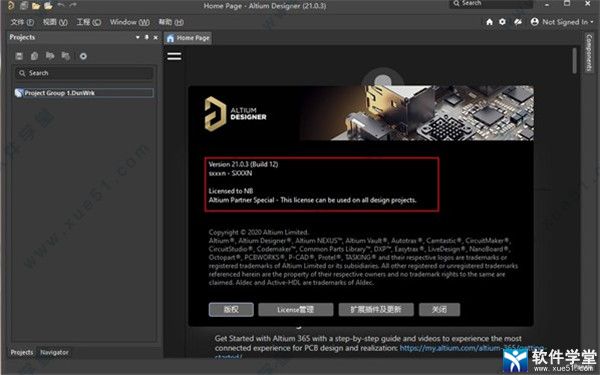
Task: Open the 帮助 (H) menu
Action: point(171,22)
